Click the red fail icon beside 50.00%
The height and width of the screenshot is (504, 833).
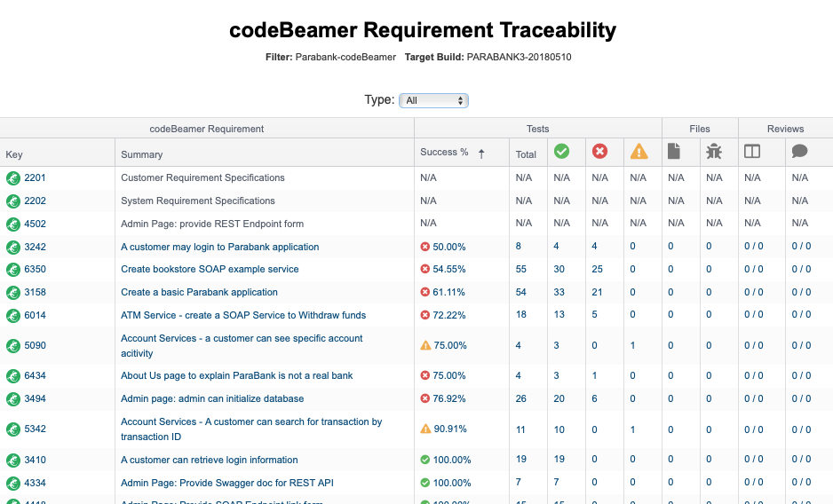(x=425, y=247)
